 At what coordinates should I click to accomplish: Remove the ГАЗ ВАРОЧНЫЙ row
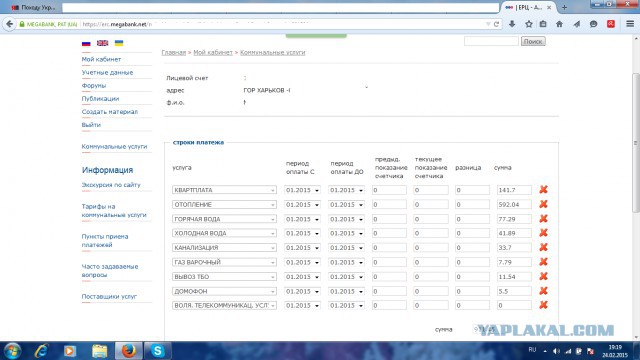(543, 262)
